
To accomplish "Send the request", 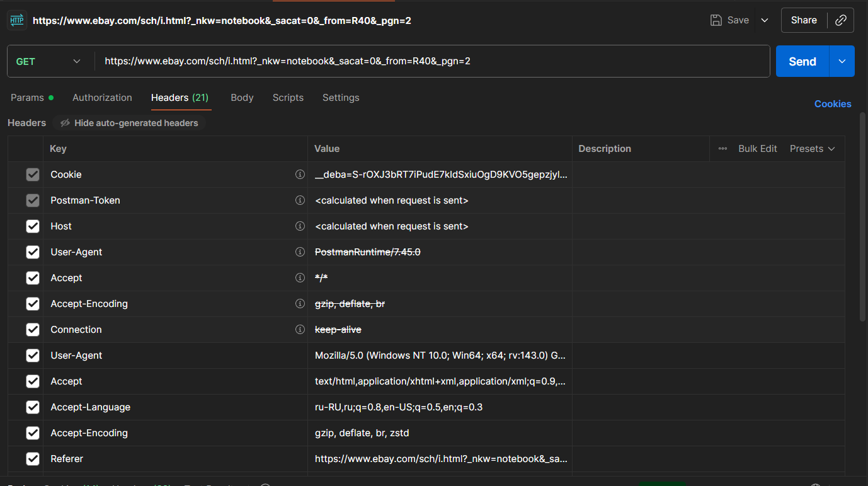I will pyautogui.click(x=802, y=61).
